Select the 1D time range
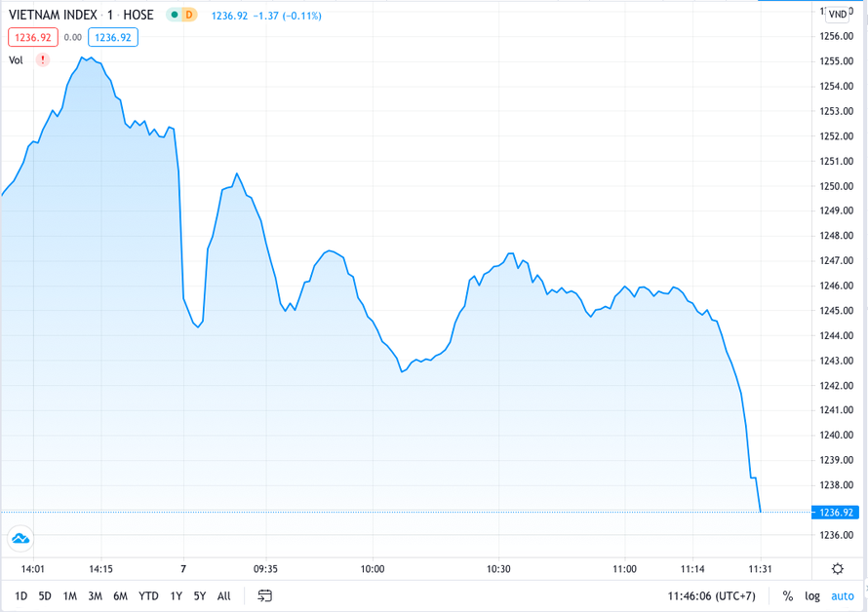Viewport: 868px width, 612px height. pos(20,595)
